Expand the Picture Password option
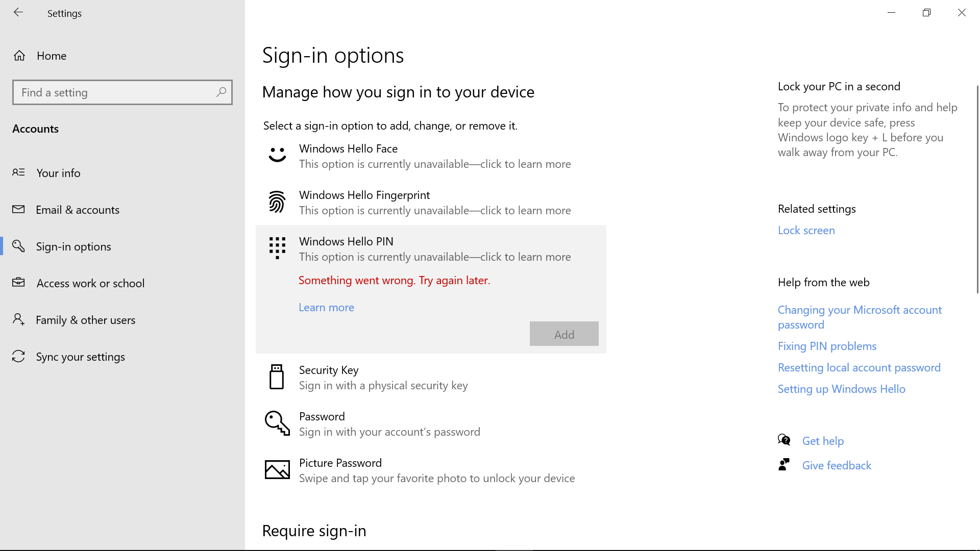 431,470
